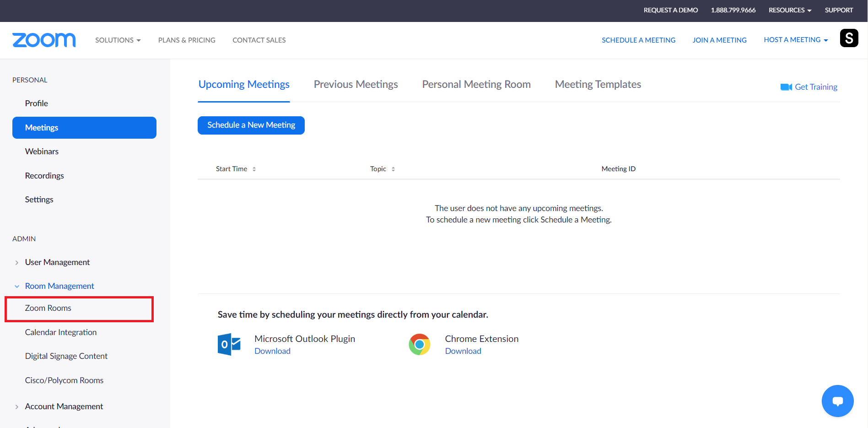Click the Get Training video camera icon
Image resolution: width=868 pixels, height=428 pixels.
coord(786,87)
